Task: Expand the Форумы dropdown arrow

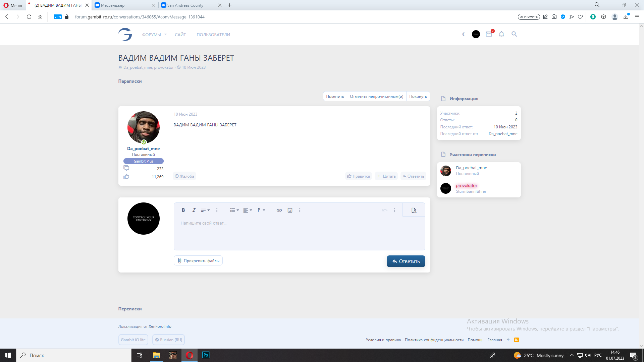Action: [x=165, y=35]
